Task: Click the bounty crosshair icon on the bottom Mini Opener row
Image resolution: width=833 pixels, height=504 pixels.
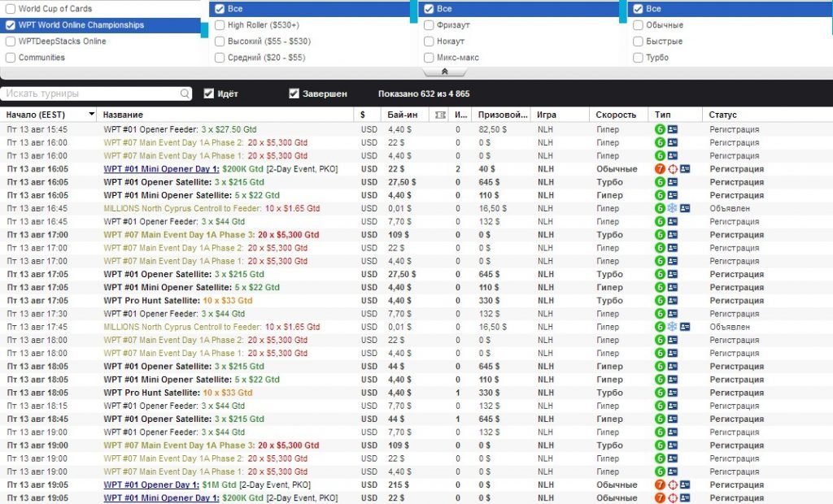Action: click(x=674, y=498)
